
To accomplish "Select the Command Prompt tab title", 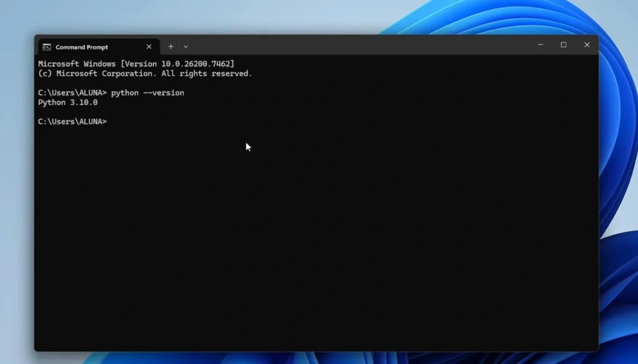I will [82, 47].
